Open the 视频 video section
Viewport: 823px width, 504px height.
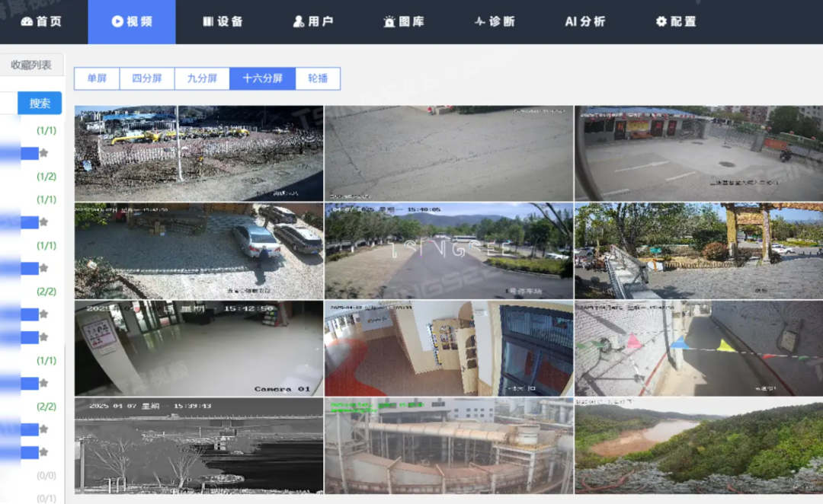click(x=132, y=21)
